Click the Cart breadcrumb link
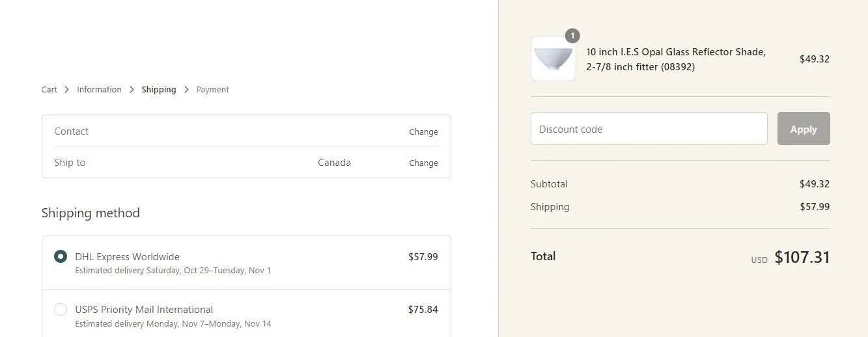The width and height of the screenshot is (868, 337). 49,90
